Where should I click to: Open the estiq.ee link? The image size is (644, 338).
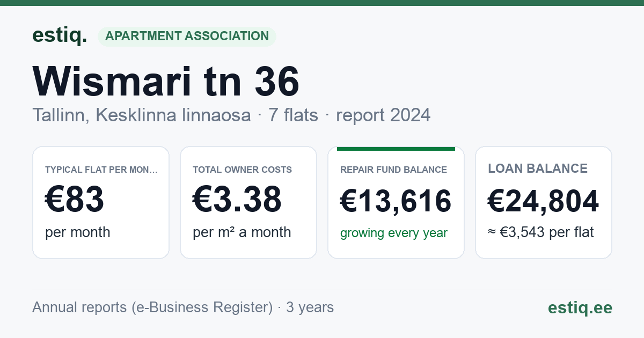tap(580, 308)
